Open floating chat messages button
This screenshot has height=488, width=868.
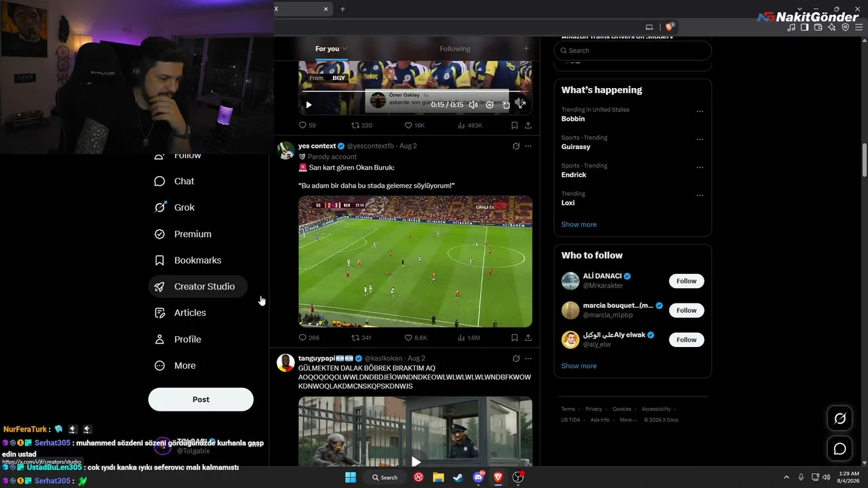(x=840, y=449)
